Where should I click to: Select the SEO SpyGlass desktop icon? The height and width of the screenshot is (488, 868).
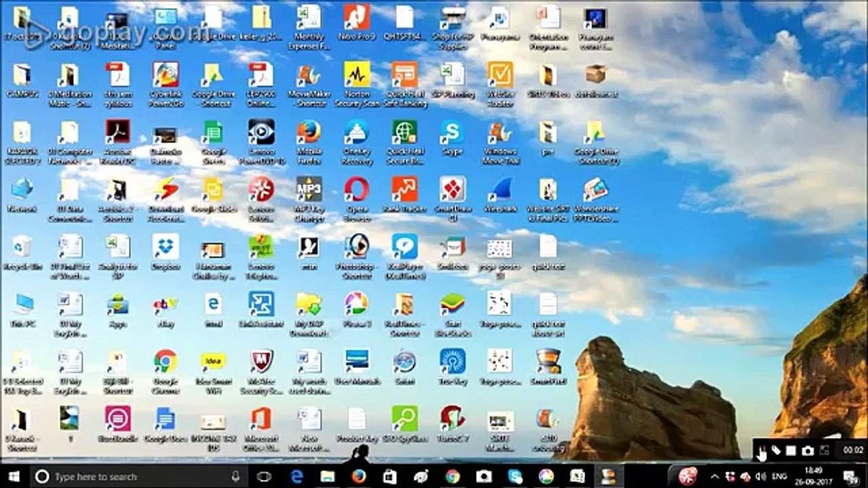[x=404, y=425]
